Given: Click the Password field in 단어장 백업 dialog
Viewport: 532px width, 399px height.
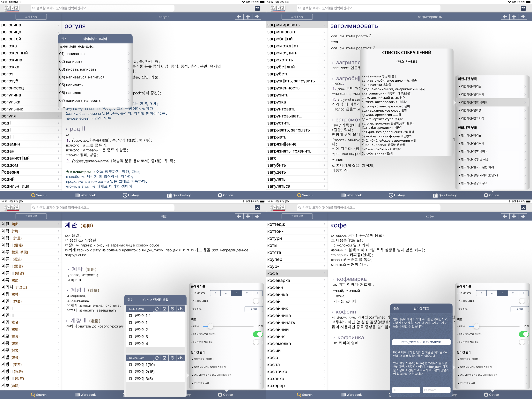Looking at the screenshot, I should point(437,390).
